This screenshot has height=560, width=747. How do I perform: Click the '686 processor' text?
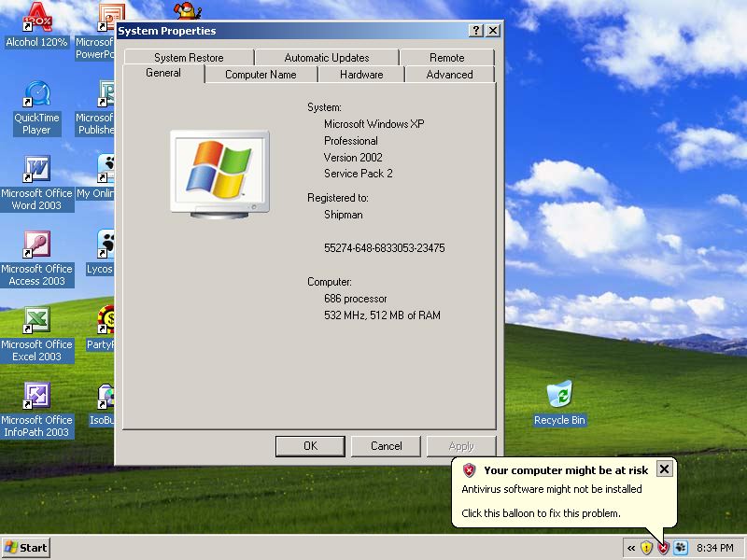tap(356, 299)
